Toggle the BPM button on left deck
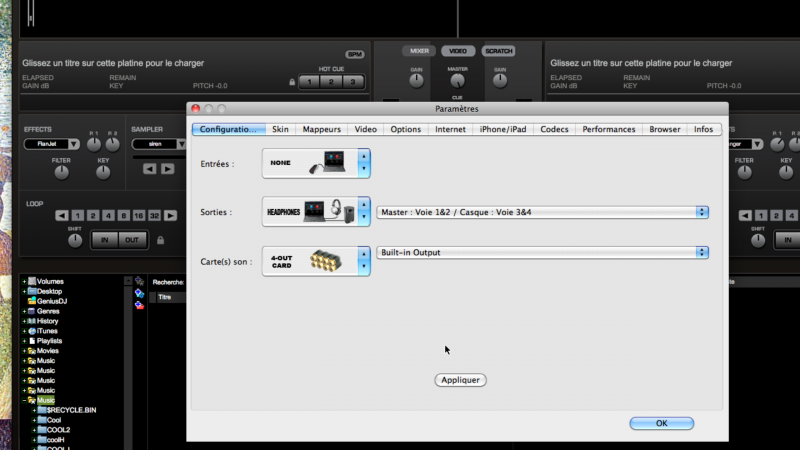The image size is (800, 450). click(355, 54)
